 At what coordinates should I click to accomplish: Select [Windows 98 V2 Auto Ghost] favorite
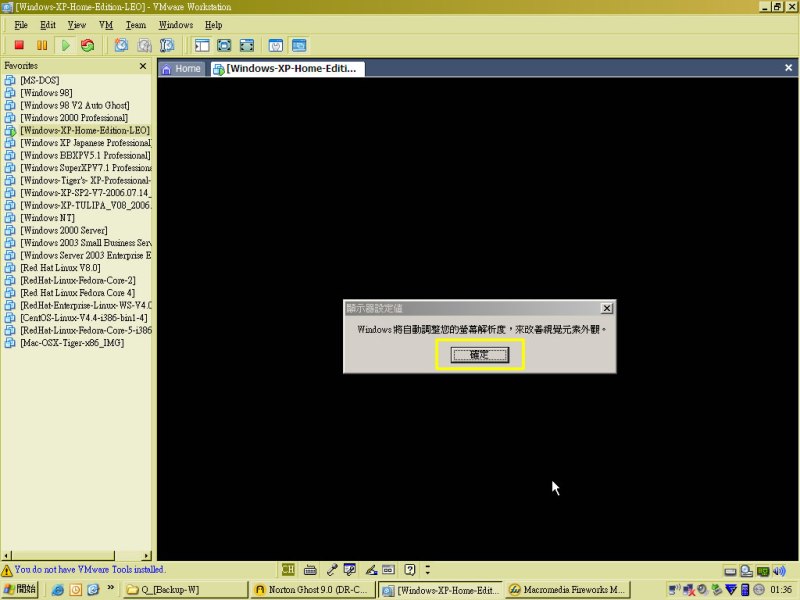75,105
